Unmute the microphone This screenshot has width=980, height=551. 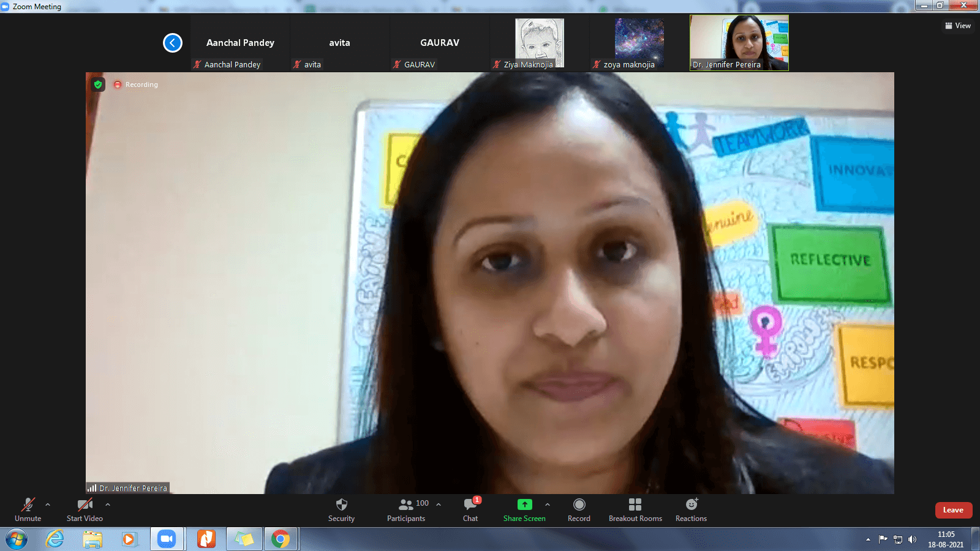pyautogui.click(x=28, y=509)
